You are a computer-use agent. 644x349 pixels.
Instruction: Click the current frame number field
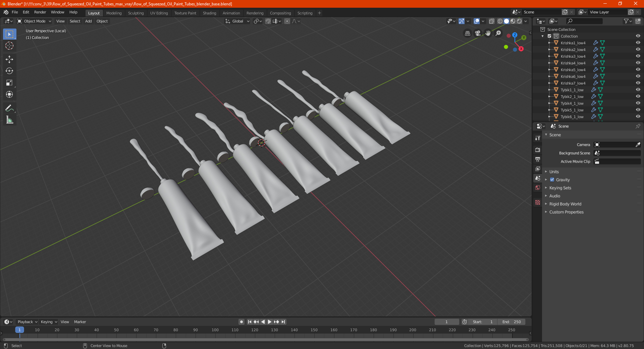tap(446, 322)
